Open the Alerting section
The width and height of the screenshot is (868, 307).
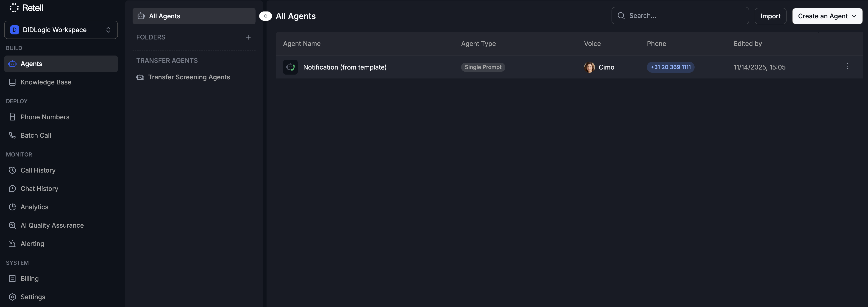[32, 244]
